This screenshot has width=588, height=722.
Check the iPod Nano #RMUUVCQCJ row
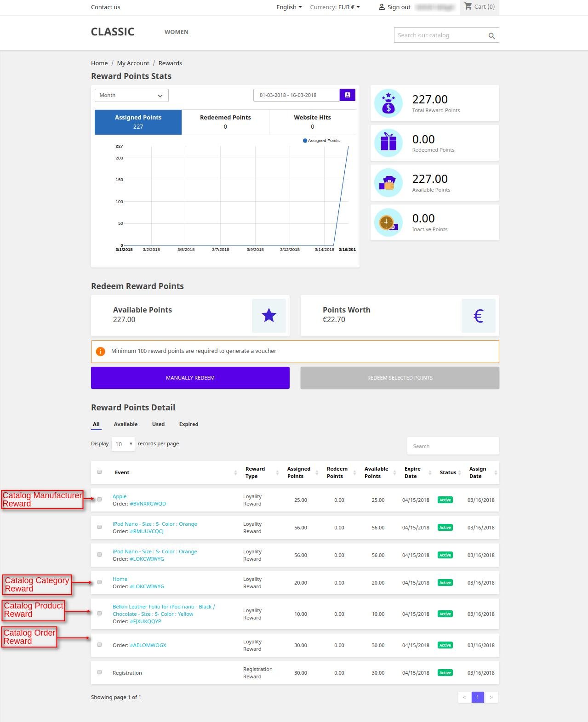point(99,527)
